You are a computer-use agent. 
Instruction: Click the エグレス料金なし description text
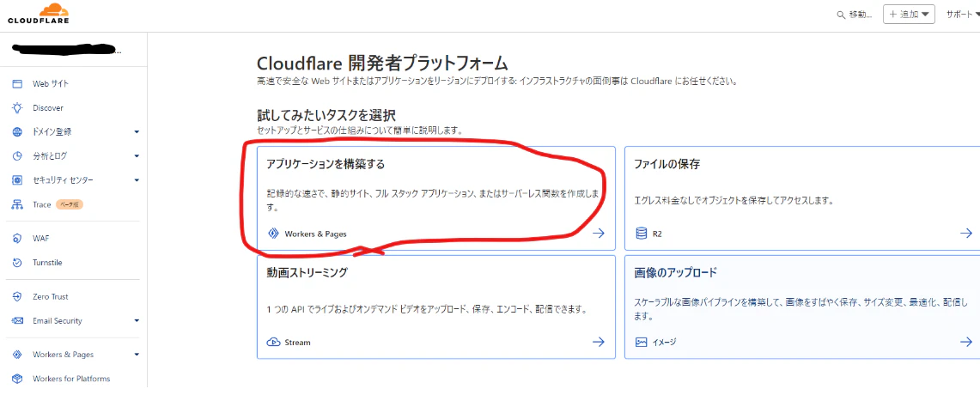735,201
